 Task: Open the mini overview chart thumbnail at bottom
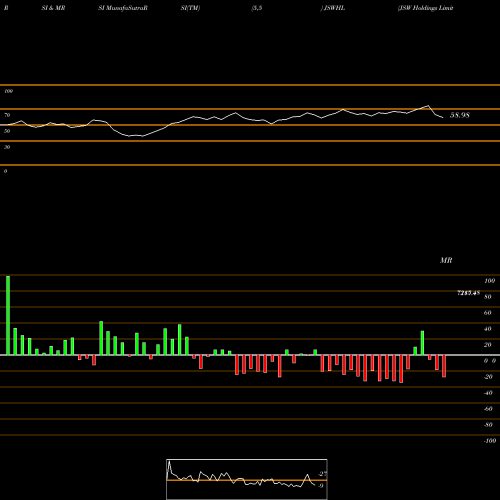click(247, 479)
